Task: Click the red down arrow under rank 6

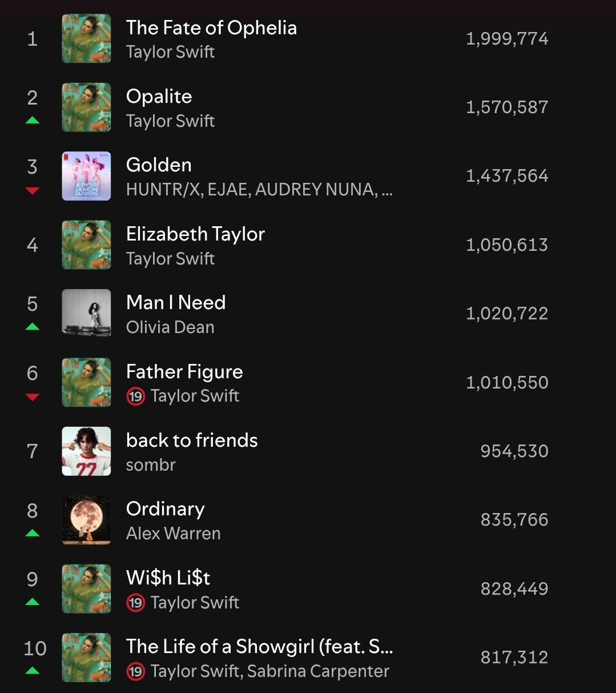Action: click(x=33, y=396)
